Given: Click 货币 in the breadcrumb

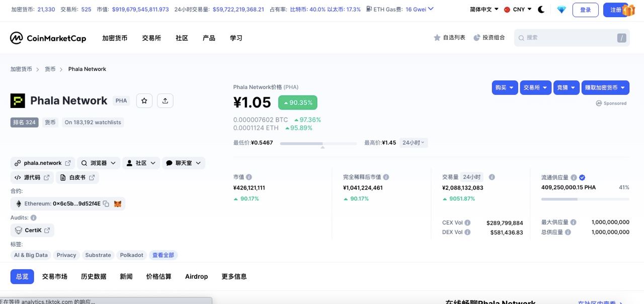Looking at the screenshot, I should 50,69.
